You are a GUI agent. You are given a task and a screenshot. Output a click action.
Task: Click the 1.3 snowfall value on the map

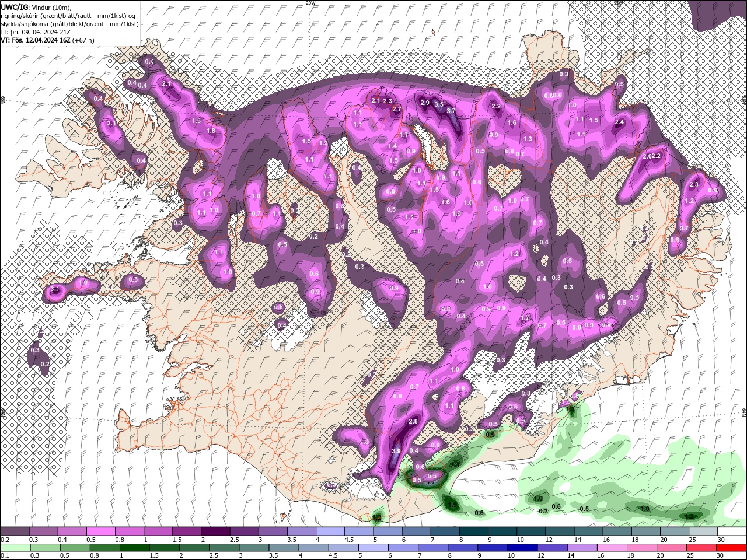coord(528,139)
